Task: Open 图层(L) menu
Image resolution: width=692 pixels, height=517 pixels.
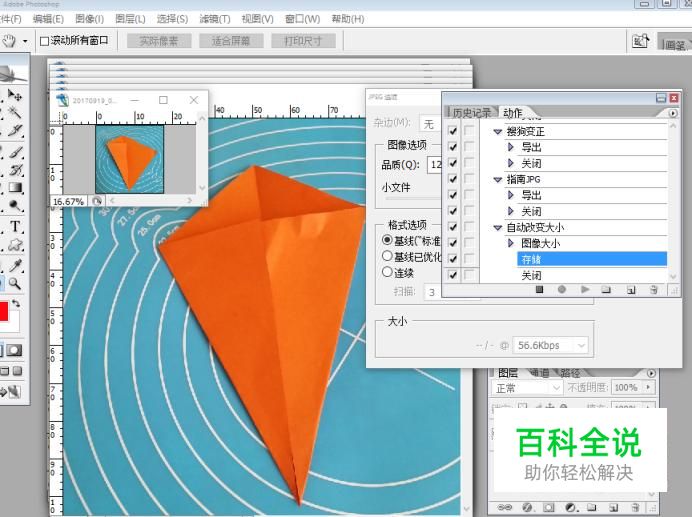Action: [130, 19]
